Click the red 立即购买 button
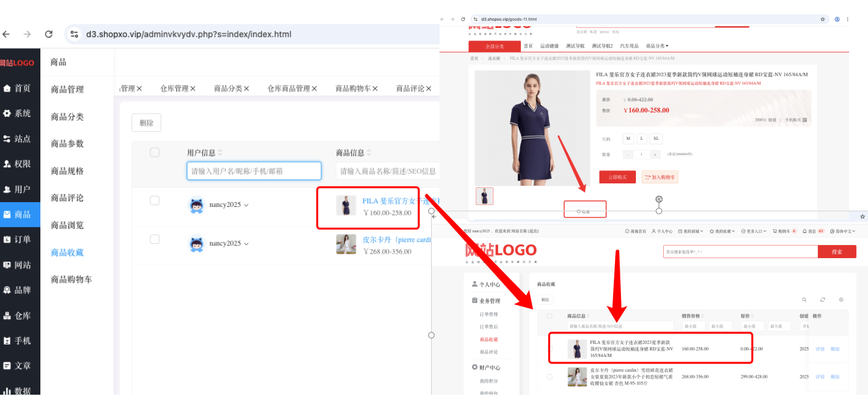Viewport: 868px width, 396px height. [618, 177]
